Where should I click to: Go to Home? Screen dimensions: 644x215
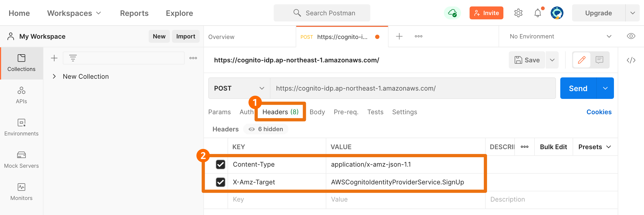coord(19,13)
